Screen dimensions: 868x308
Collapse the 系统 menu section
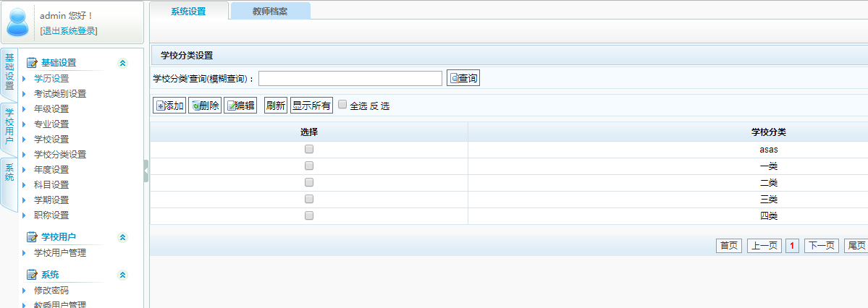tap(122, 275)
